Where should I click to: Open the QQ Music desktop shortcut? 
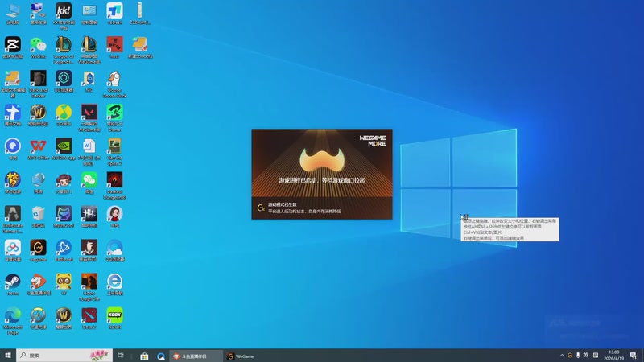coord(64,115)
